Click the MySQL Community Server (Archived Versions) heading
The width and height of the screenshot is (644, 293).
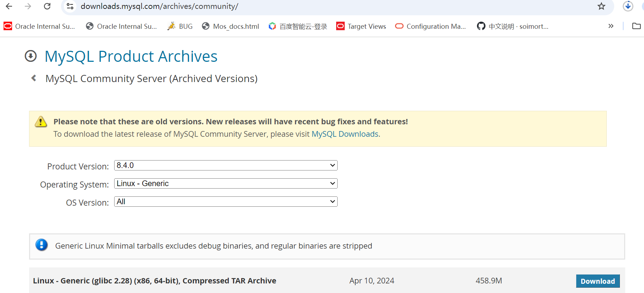click(151, 78)
